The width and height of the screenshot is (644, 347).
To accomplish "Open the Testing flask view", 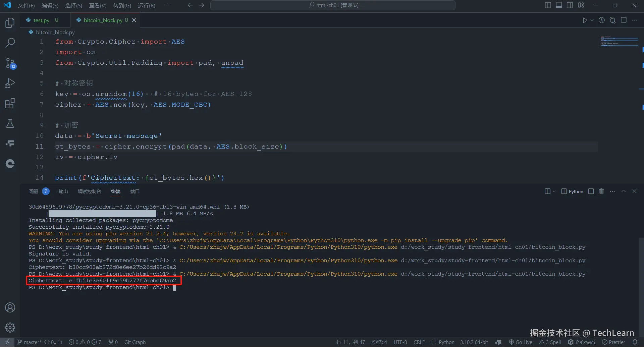I will coord(10,123).
